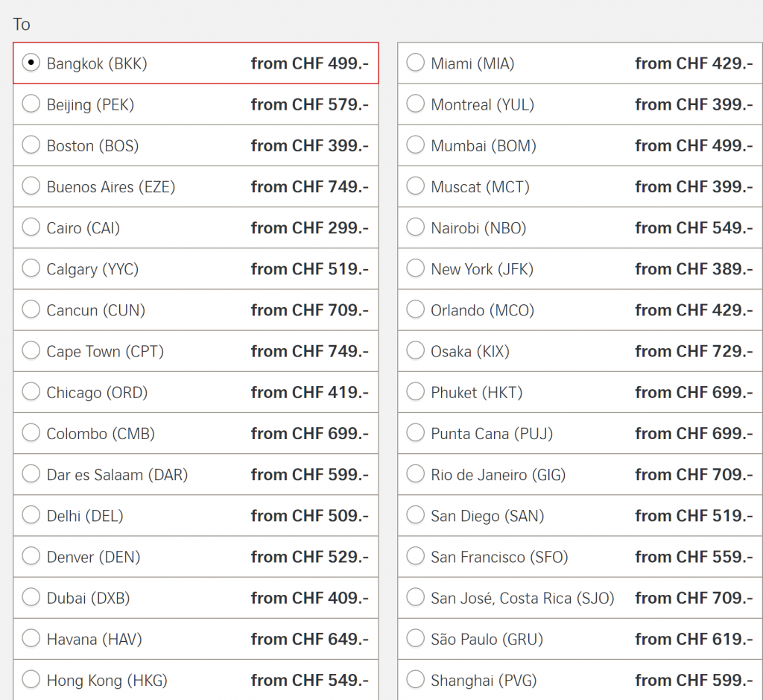Pick Buenos Aires (EZE) destination
Viewport: 763px width, 700px height.
tap(31, 186)
